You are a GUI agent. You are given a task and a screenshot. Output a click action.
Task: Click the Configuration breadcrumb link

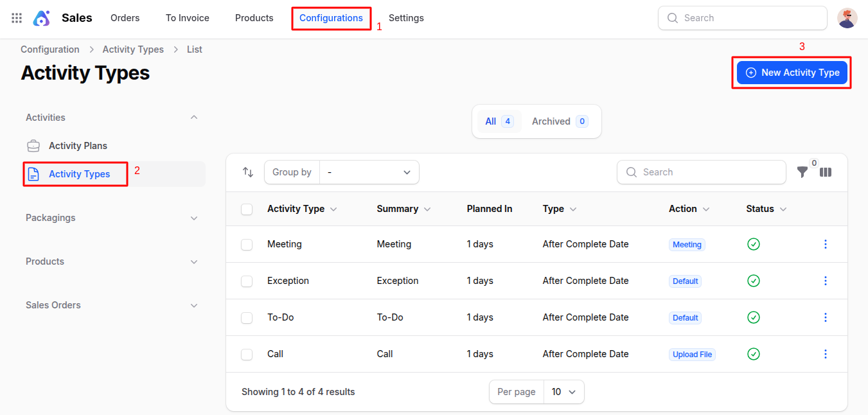tap(49, 49)
